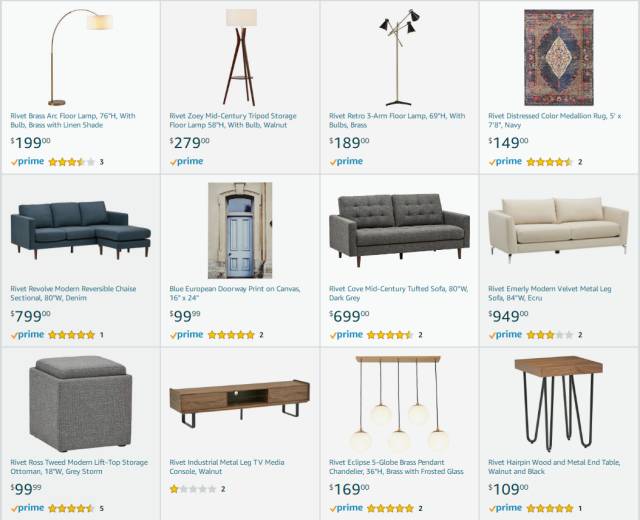
Task: Open the Rivet Emerly Velvet Metal Leg Sofa link
Action: pyautogui.click(x=549, y=293)
